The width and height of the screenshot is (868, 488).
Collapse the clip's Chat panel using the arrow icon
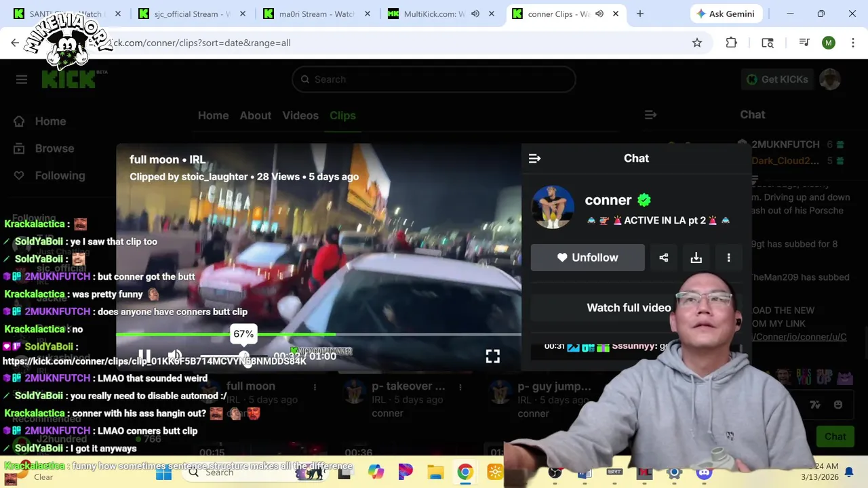(534, 159)
